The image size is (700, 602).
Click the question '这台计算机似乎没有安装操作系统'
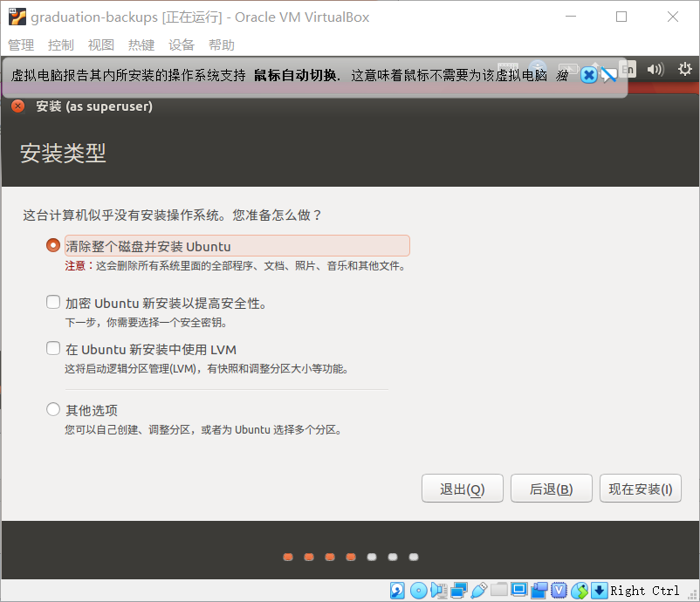click(x=172, y=215)
